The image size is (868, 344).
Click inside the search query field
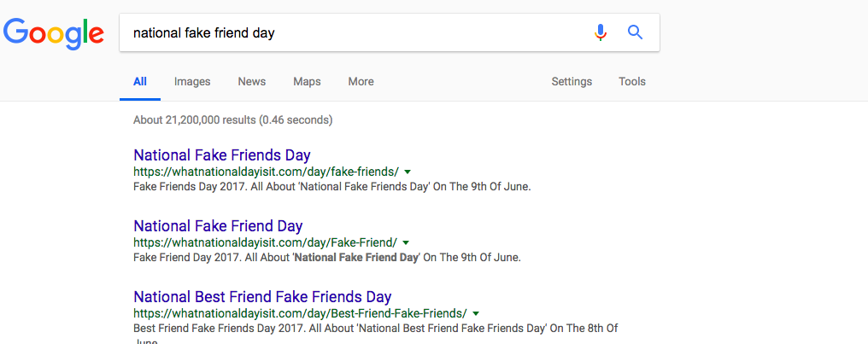click(x=355, y=32)
